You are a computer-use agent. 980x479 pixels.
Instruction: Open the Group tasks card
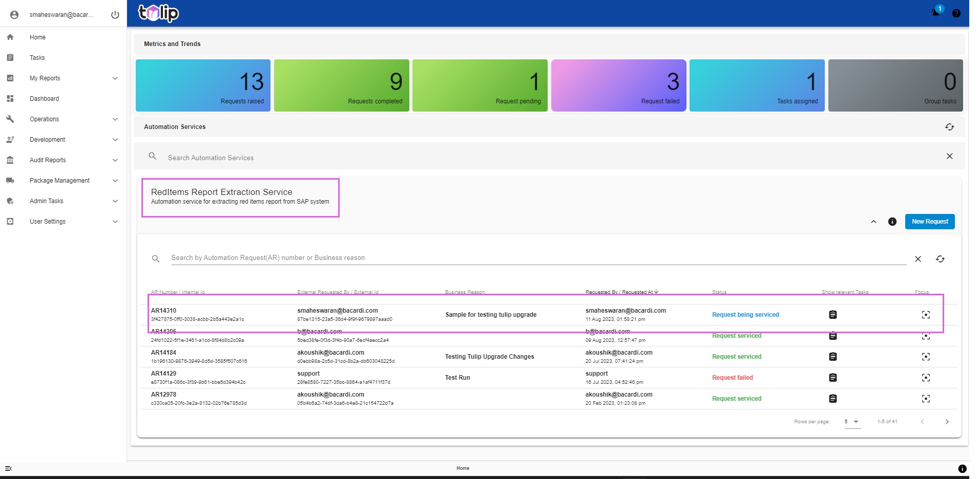point(895,85)
